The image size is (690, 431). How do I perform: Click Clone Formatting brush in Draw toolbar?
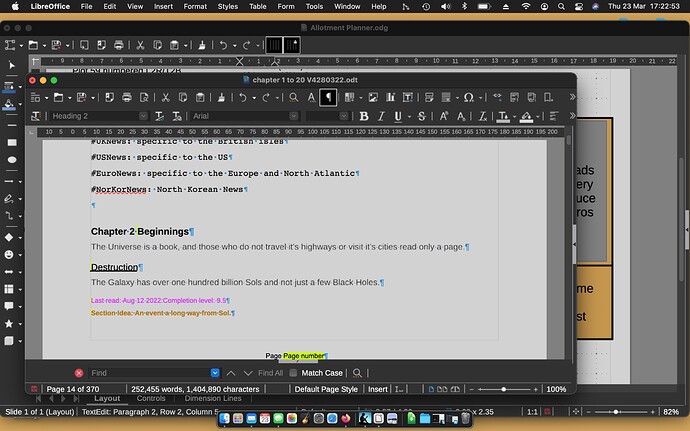pos(202,45)
